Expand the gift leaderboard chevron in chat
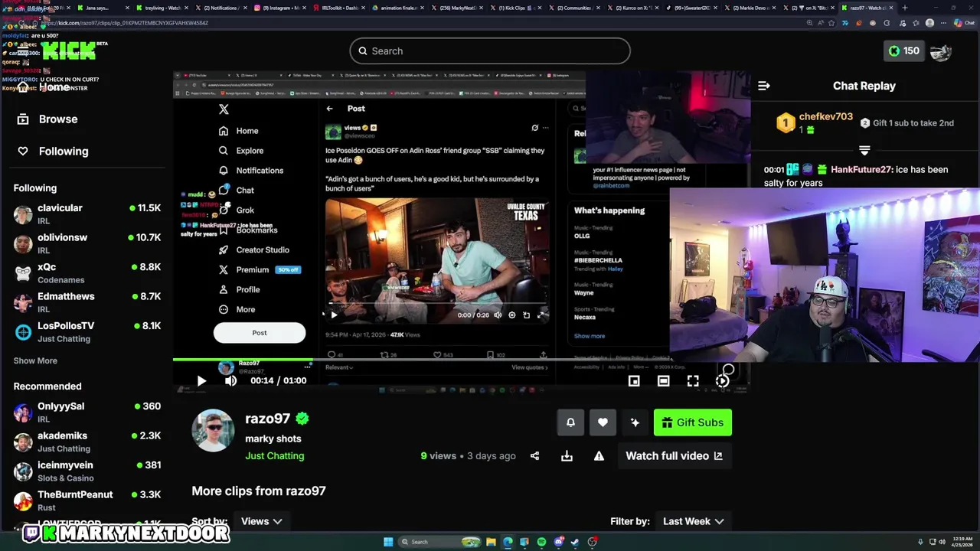Viewport: 980px width, 551px height. (x=864, y=150)
